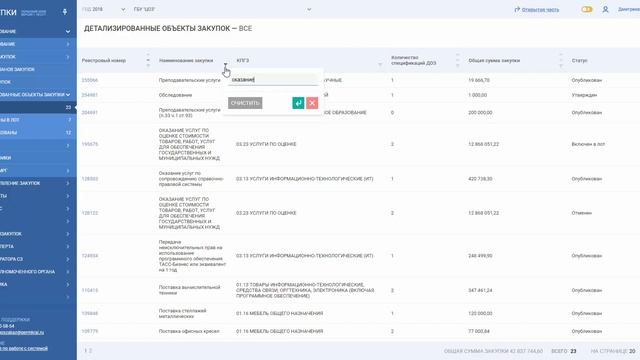Select the КПГЗ cell '03.23 УСЛУГИ ПО ОЦЕНКЕ' with status Включен в лот

coord(266,144)
